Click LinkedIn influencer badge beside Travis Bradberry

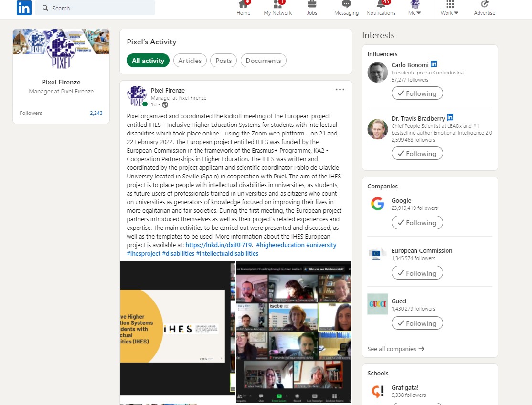[450, 118]
